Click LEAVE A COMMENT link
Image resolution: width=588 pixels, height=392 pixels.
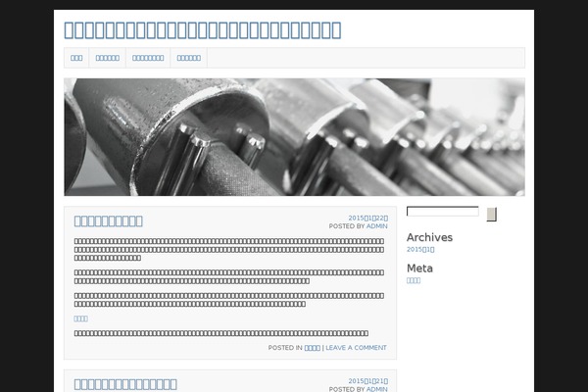[x=356, y=348]
